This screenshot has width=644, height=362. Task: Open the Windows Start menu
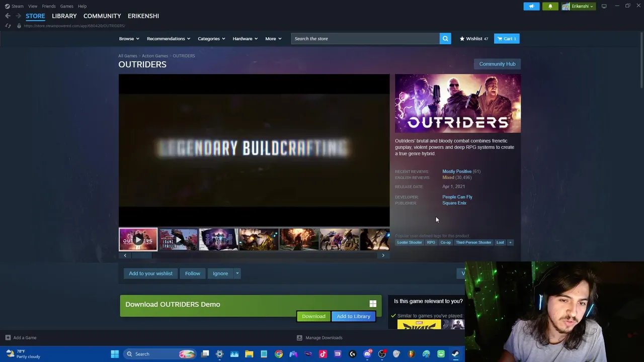tap(115, 354)
